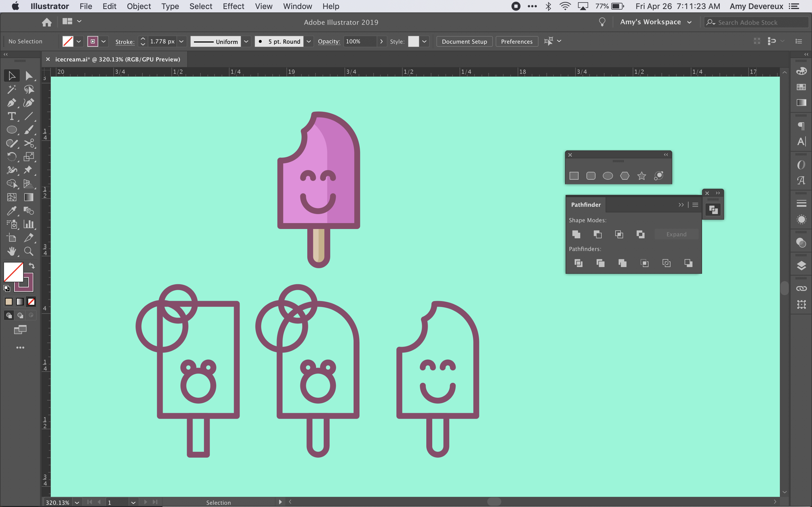Image resolution: width=812 pixels, height=507 pixels.
Task: Swap fill and stroke colors
Action: (32, 265)
